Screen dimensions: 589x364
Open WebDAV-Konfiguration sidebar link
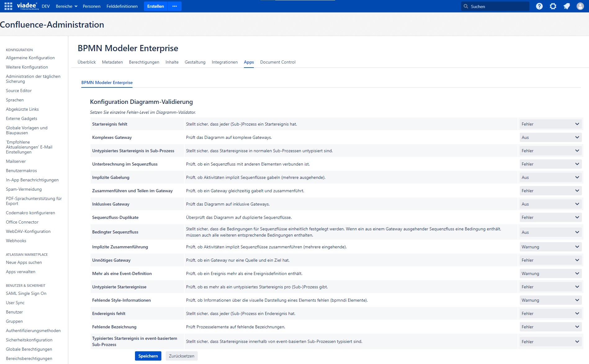click(28, 231)
